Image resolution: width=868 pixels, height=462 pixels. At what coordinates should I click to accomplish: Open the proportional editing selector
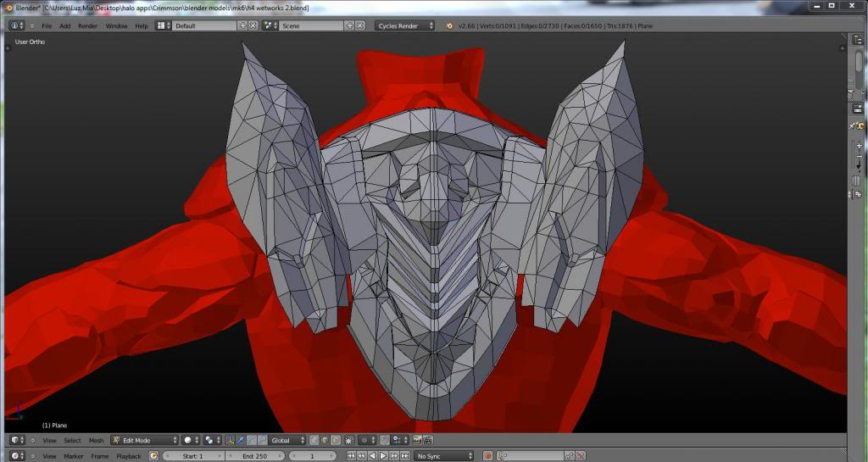click(367, 441)
